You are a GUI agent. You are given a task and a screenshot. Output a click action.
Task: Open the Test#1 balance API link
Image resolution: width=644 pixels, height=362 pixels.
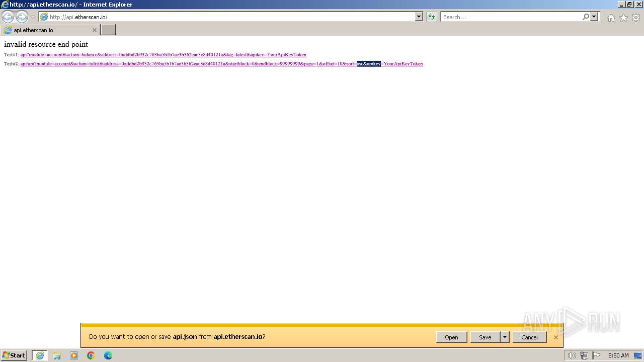163,55
